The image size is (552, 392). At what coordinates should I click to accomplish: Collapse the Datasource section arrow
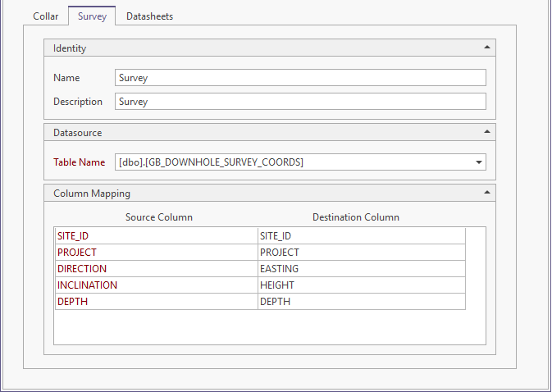[487, 132]
